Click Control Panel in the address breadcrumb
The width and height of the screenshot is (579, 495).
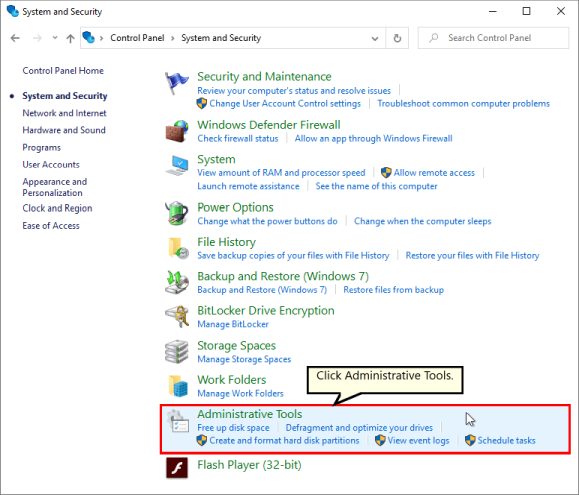click(x=137, y=38)
